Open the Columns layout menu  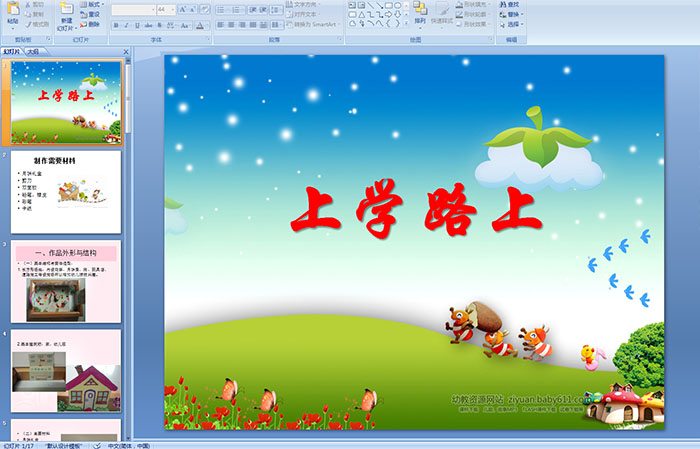pos(276,25)
